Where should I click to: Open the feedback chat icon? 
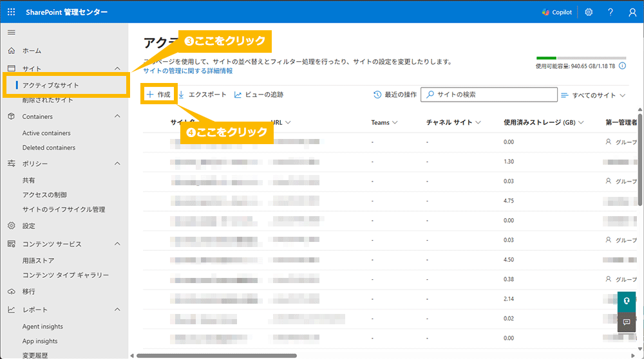[627, 322]
